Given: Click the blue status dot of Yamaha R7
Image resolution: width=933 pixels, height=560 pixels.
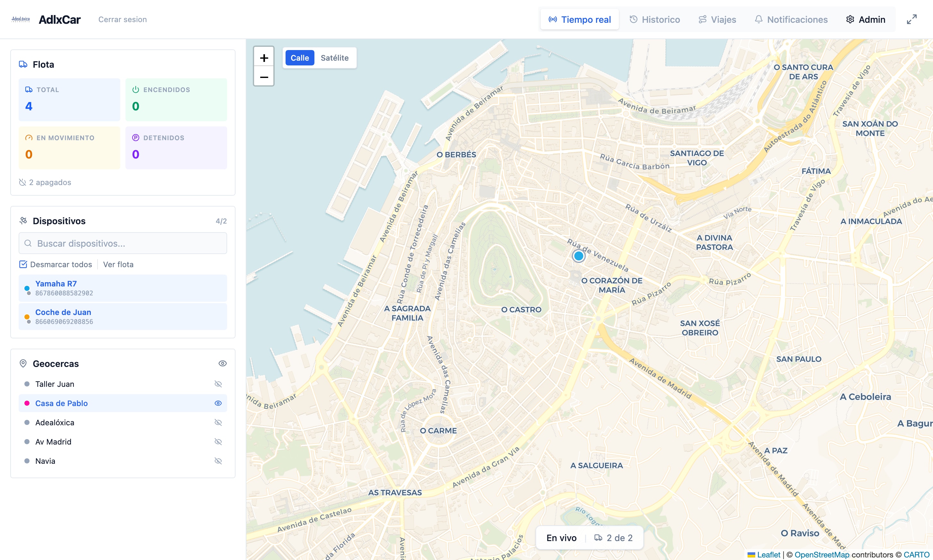Looking at the screenshot, I should 27,288.
